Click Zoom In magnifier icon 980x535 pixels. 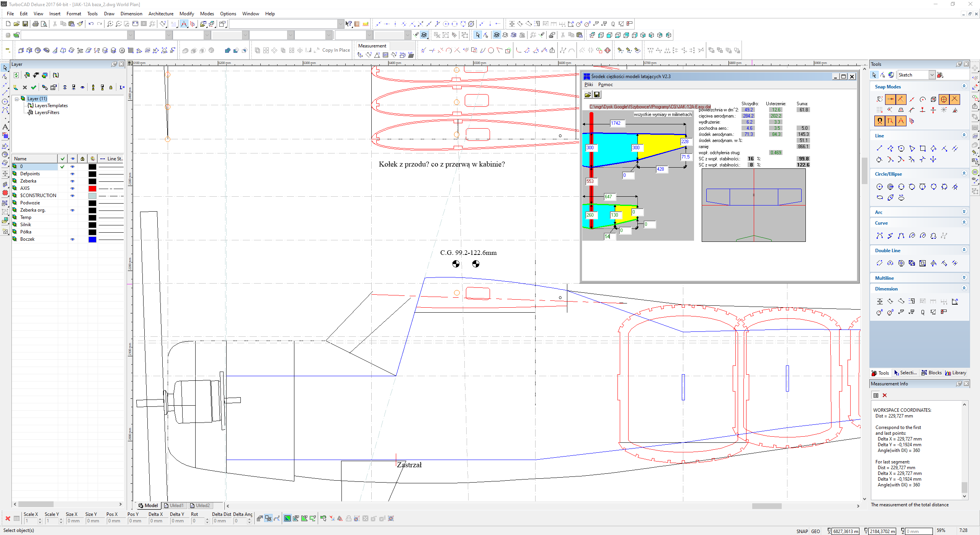pos(110,24)
